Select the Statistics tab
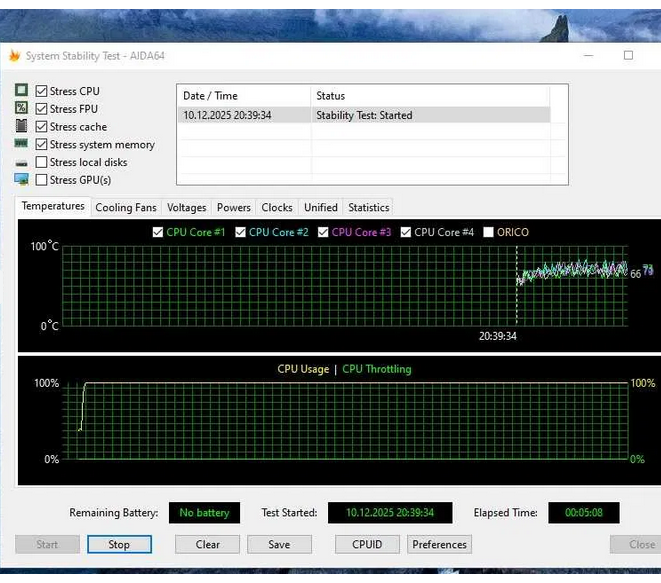Image resolution: width=661 pixels, height=583 pixels. [x=368, y=208]
